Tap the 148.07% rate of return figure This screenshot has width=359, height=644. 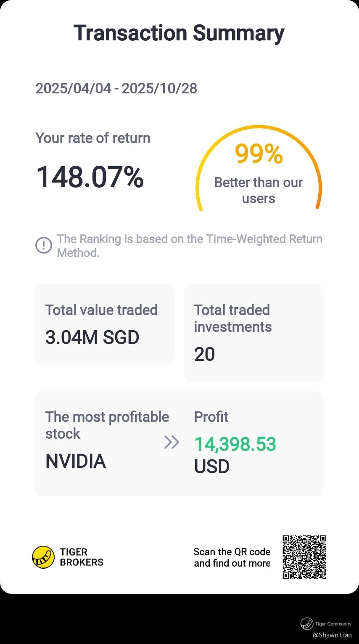pos(90,177)
